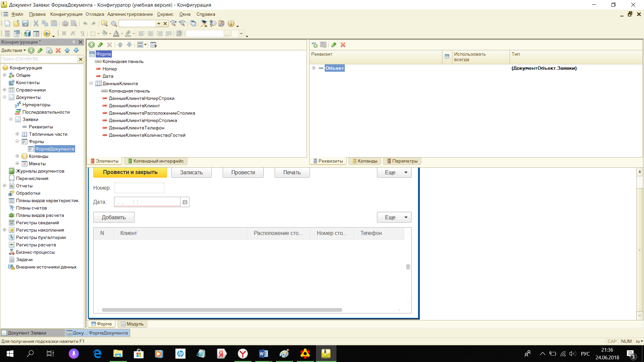Open the Действия dropdown menu

(x=13, y=50)
